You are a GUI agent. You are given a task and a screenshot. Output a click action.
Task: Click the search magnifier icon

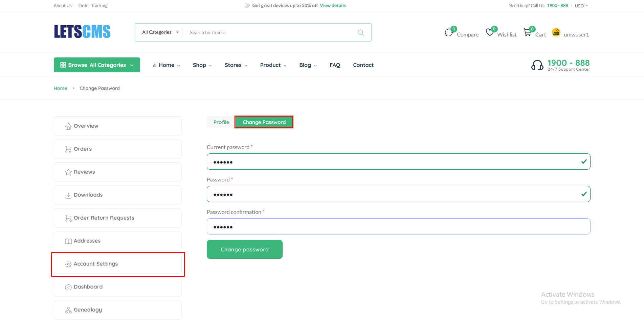tap(361, 32)
